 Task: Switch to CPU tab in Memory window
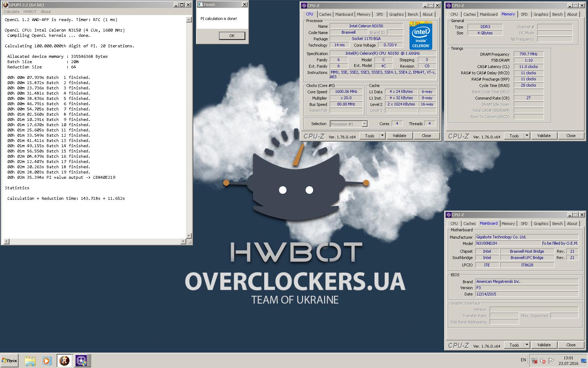[x=454, y=14]
